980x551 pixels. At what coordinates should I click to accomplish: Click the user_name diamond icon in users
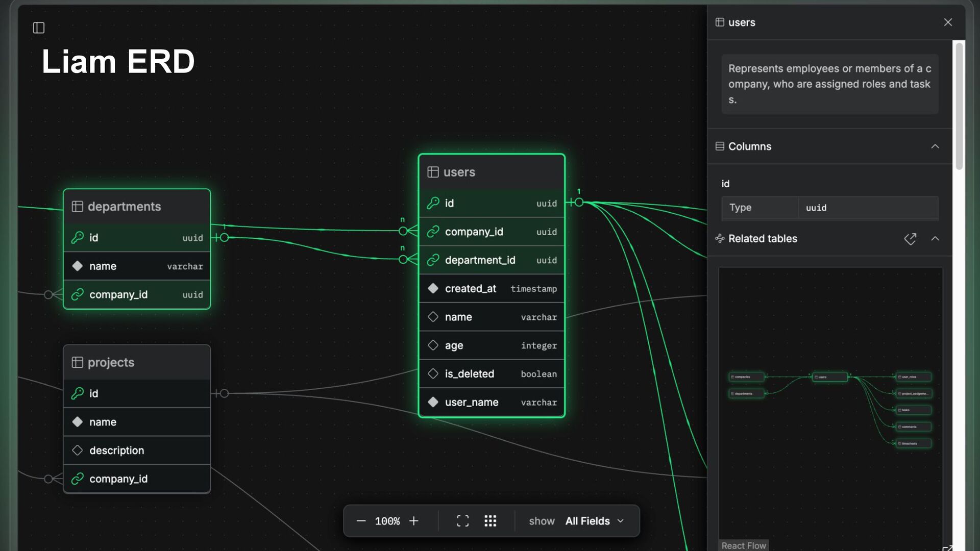click(433, 402)
